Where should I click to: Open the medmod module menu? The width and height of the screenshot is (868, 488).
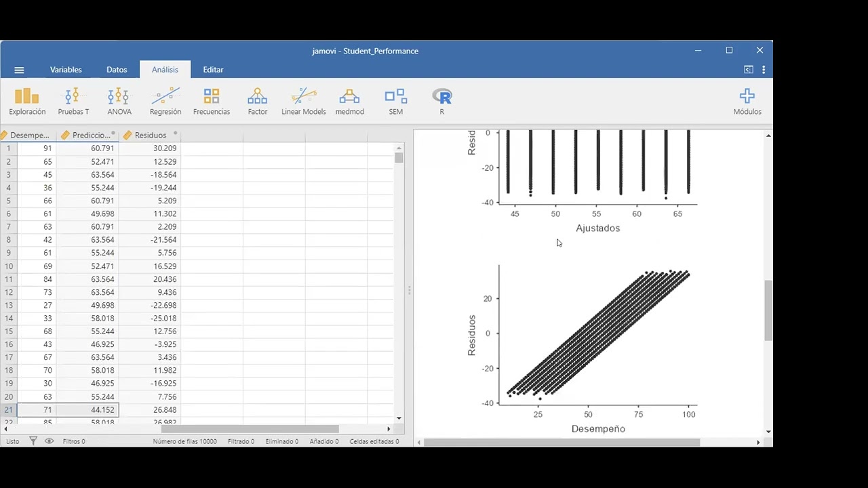[350, 102]
